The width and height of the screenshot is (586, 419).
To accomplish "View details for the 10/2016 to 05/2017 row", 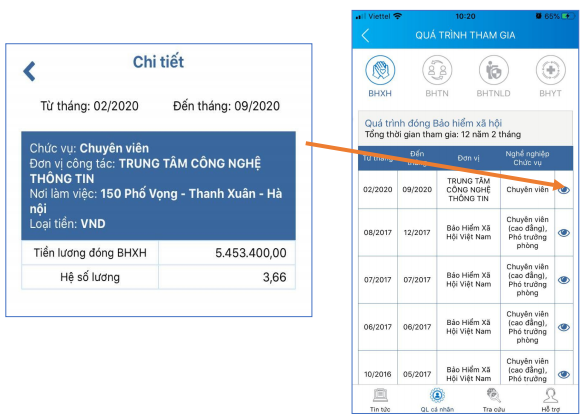I will click(x=564, y=375).
